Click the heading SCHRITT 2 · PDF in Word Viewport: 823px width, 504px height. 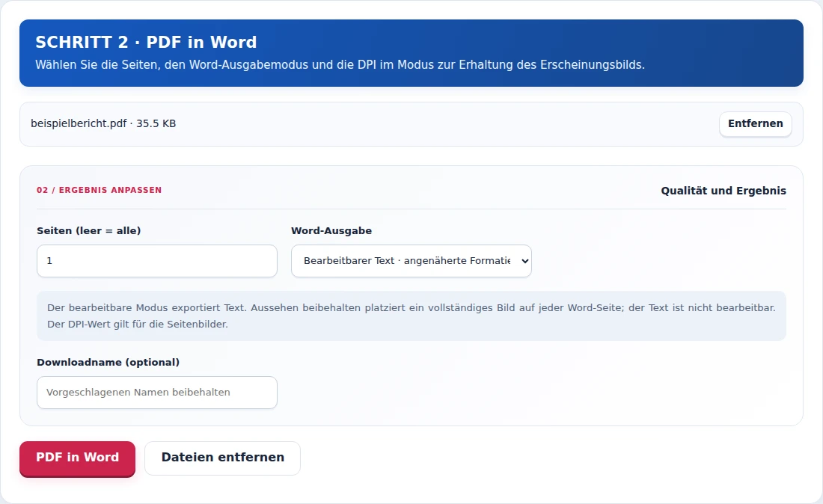(x=146, y=42)
